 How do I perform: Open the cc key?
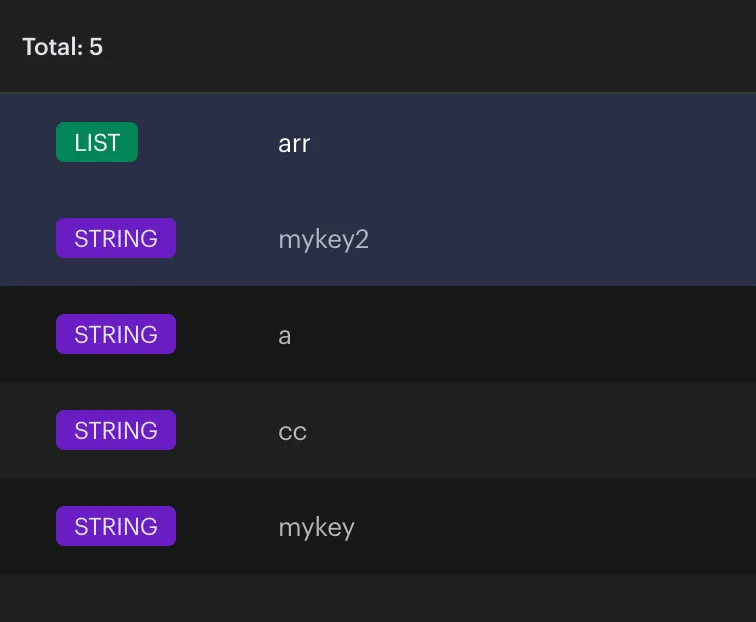[292, 432]
